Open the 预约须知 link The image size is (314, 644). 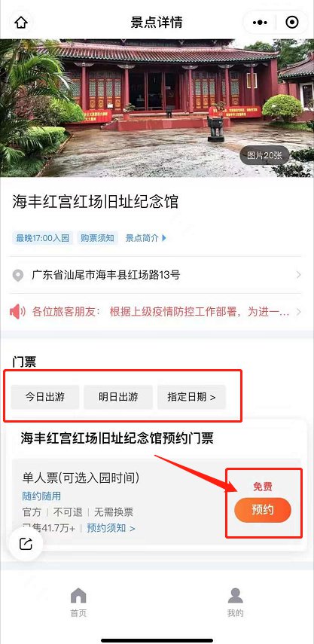coord(111,528)
